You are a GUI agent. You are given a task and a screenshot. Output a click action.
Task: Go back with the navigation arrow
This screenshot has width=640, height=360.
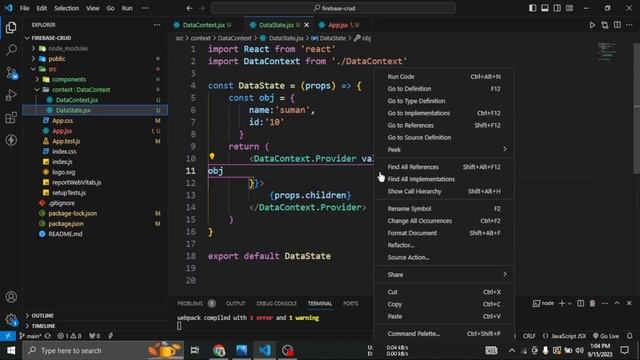pyautogui.click(x=189, y=8)
